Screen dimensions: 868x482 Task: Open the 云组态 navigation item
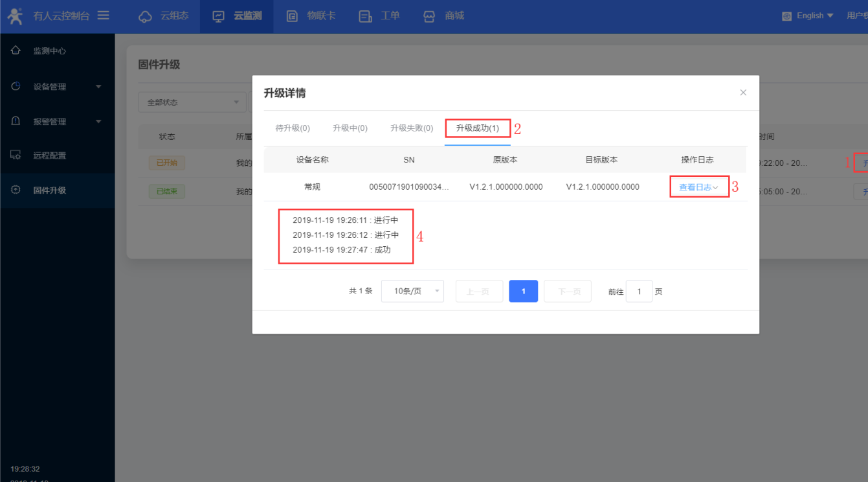(x=164, y=16)
